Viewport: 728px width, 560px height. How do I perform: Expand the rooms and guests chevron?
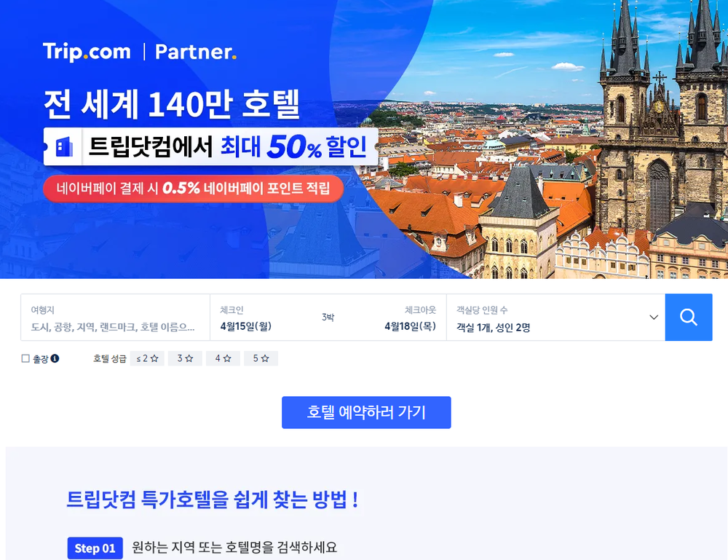(654, 318)
